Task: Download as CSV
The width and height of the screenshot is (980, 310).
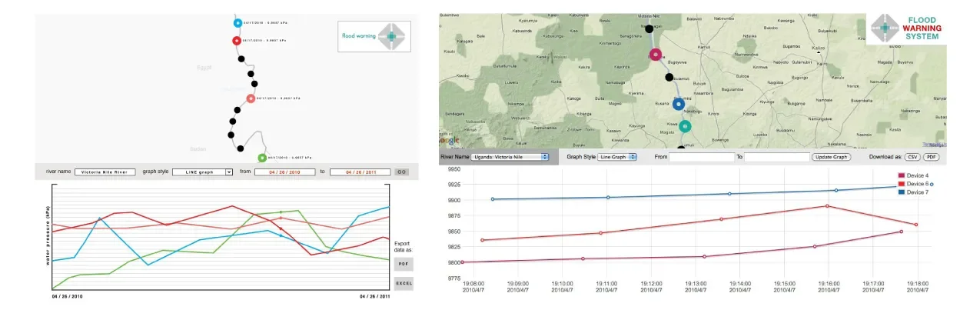Action: pos(912,157)
